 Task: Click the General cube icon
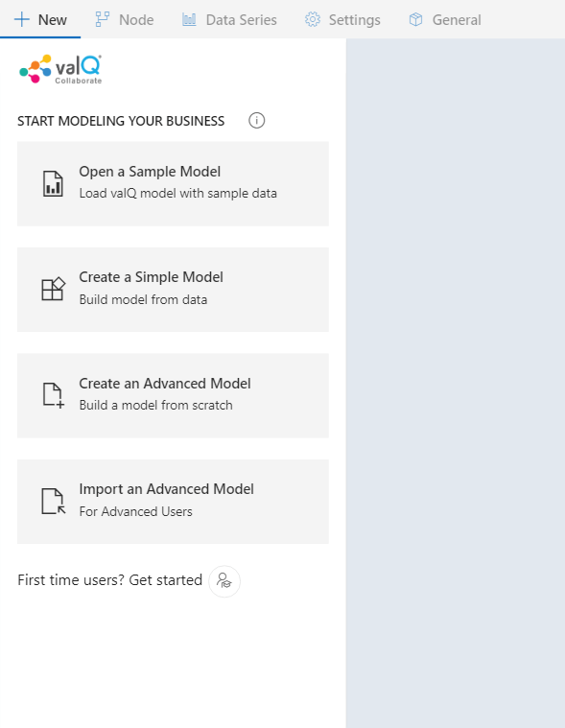point(416,19)
